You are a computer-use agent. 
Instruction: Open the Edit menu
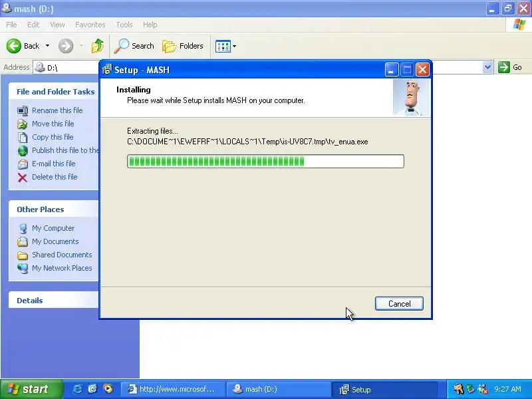coord(33,25)
